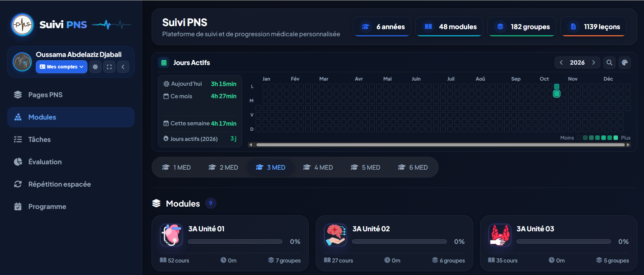This screenshot has height=275, width=644.
Task: Collapse the sidebar with the chevron
Action: [x=123, y=67]
